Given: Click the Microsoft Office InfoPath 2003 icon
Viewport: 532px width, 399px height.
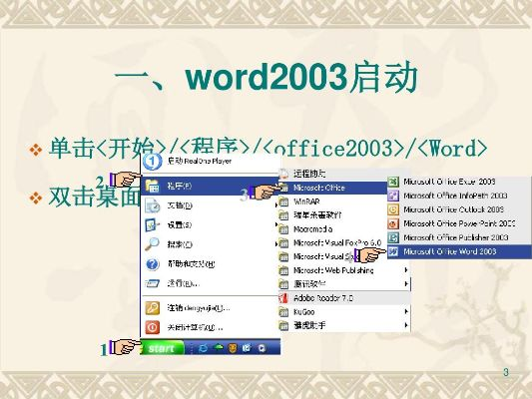Looking at the screenshot, I should coord(393,196).
